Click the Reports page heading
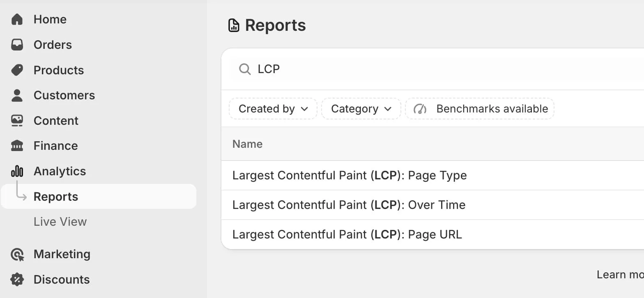This screenshot has width=644, height=298. pyautogui.click(x=276, y=25)
